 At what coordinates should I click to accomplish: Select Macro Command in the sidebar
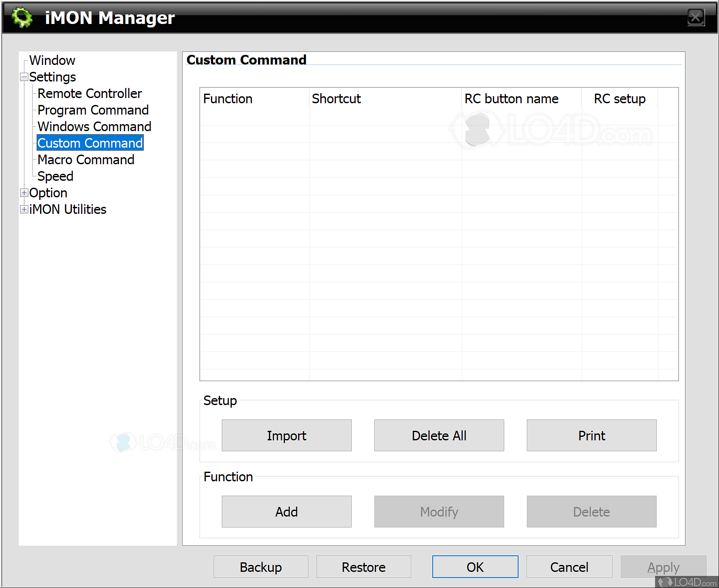pos(85,159)
